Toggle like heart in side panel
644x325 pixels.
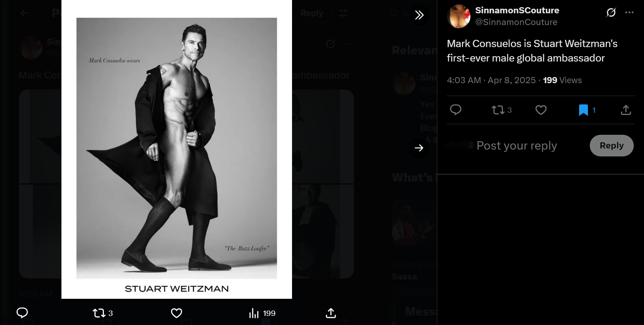(x=541, y=110)
